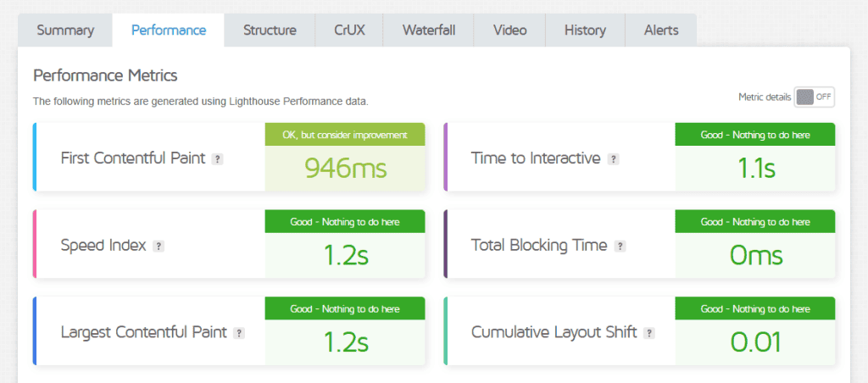The height and width of the screenshot is (383, 868).
Task: Click 'Good' status banner above Cumulative Layout Shift value
Action: click(755, 308)
